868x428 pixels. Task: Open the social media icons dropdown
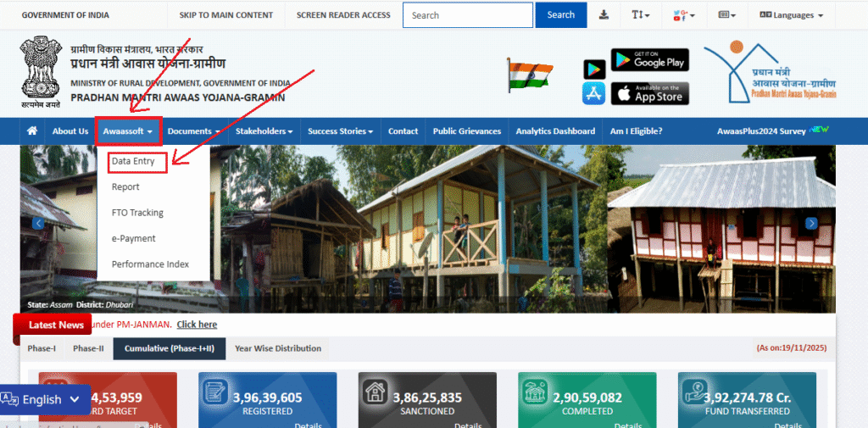click(x=684, y=15)
